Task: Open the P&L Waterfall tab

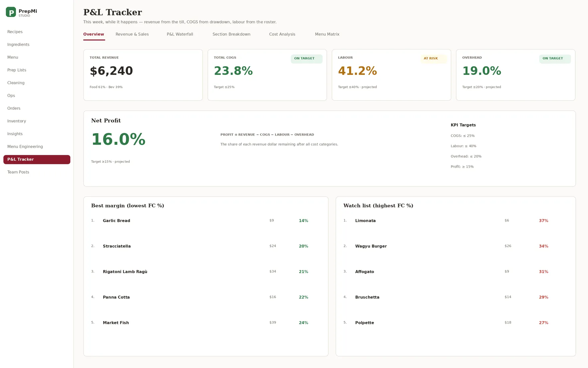Action: (x=180, y=34)
